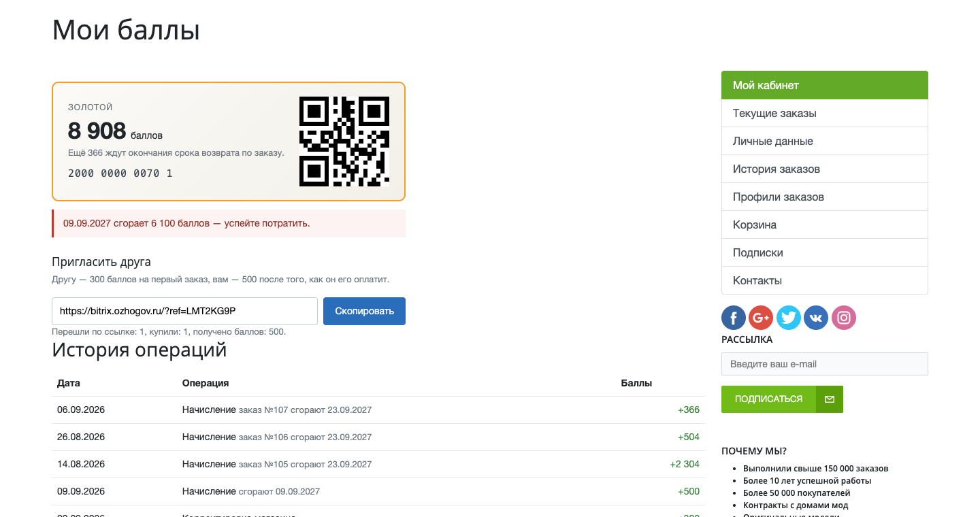
Task: Click Выполнили свыше 150 000 заказов bullet
Action: tap(816, 468)
